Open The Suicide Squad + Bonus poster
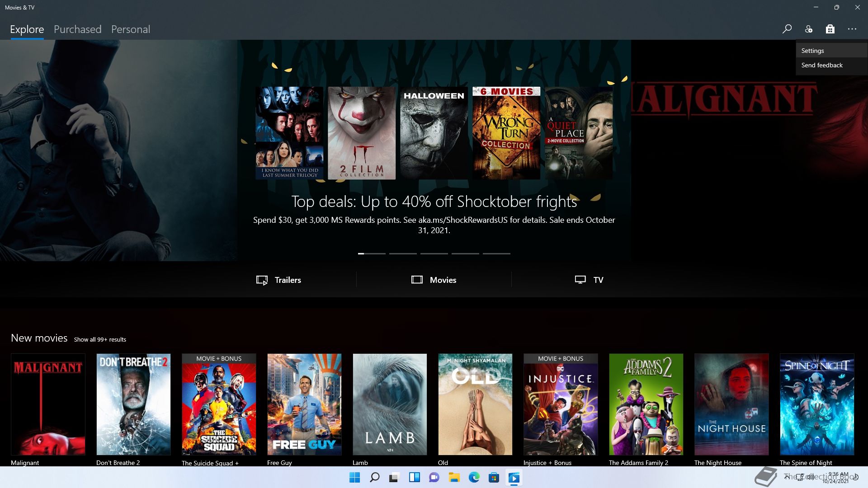 coord(219,404)
